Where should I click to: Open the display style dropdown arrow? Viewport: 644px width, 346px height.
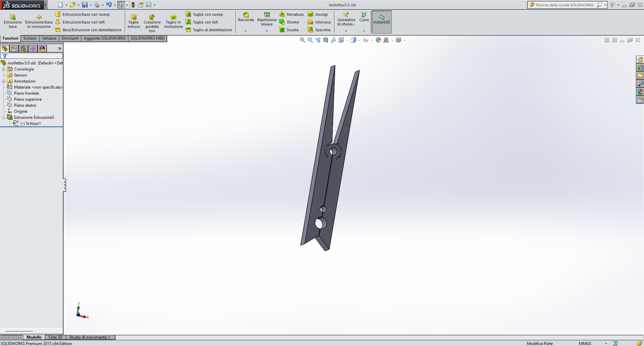click(x=360, y=40)
